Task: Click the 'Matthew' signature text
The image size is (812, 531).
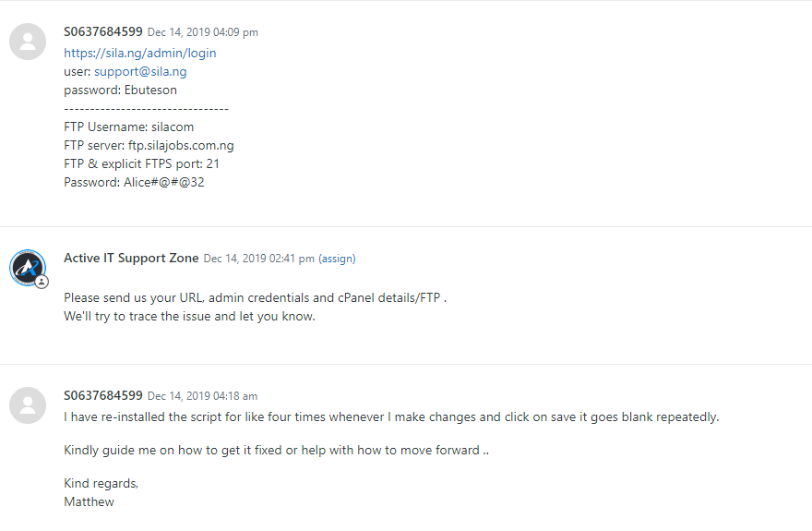Action: 89,501
